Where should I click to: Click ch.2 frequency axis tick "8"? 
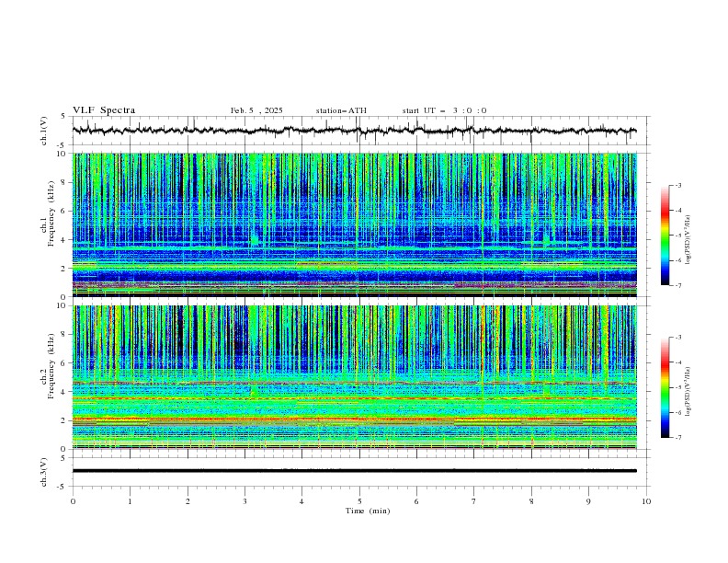(64, 335)
